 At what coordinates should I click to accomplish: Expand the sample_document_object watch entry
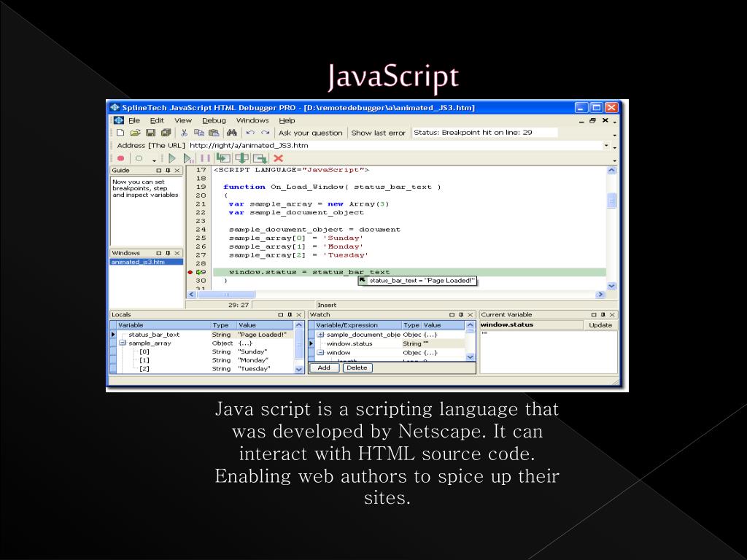click(321, 335)
